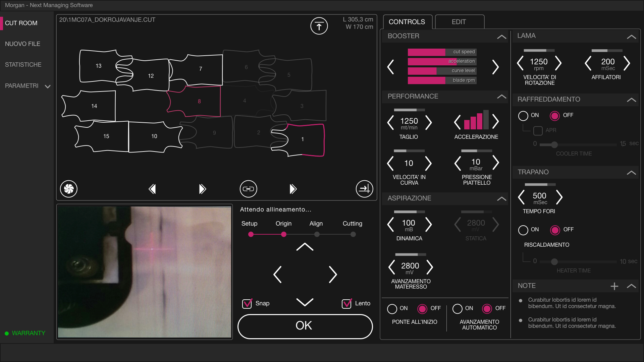
Task: Step backward with the left skip arrow
Action: coord(152,189)
